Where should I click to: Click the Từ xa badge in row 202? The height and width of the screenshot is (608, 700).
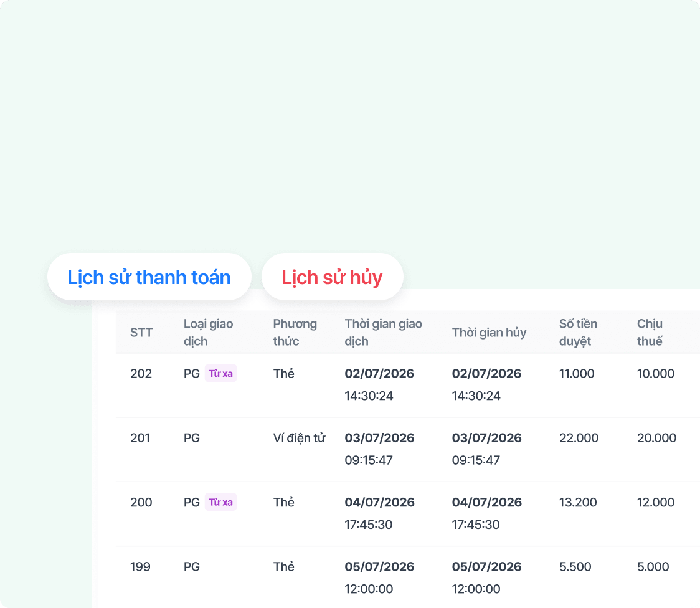pos(220,373)
